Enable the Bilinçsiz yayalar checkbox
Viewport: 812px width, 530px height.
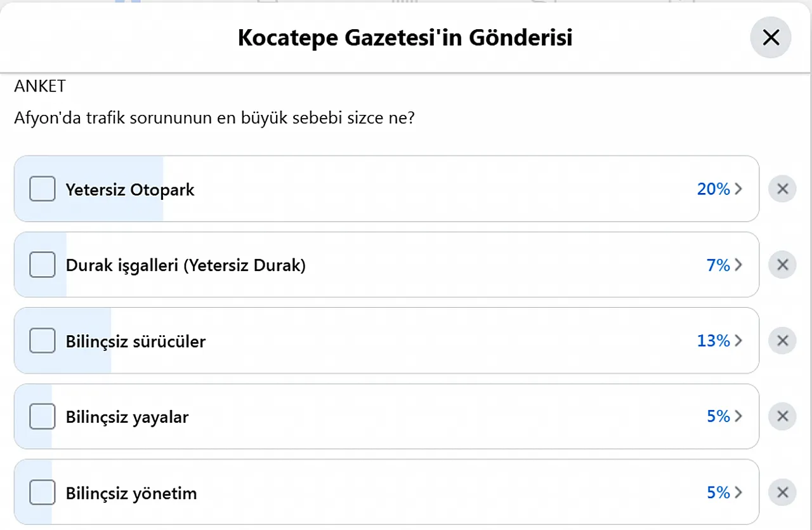[43, 416]
